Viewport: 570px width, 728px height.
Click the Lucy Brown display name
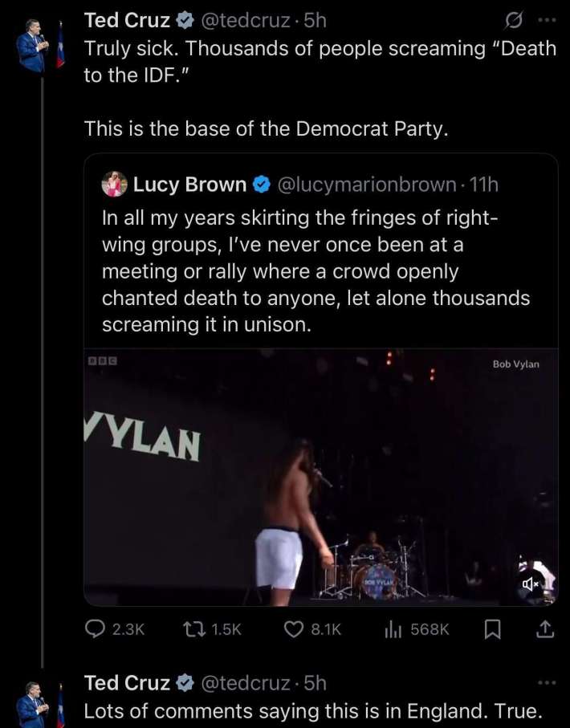point(189,185)
